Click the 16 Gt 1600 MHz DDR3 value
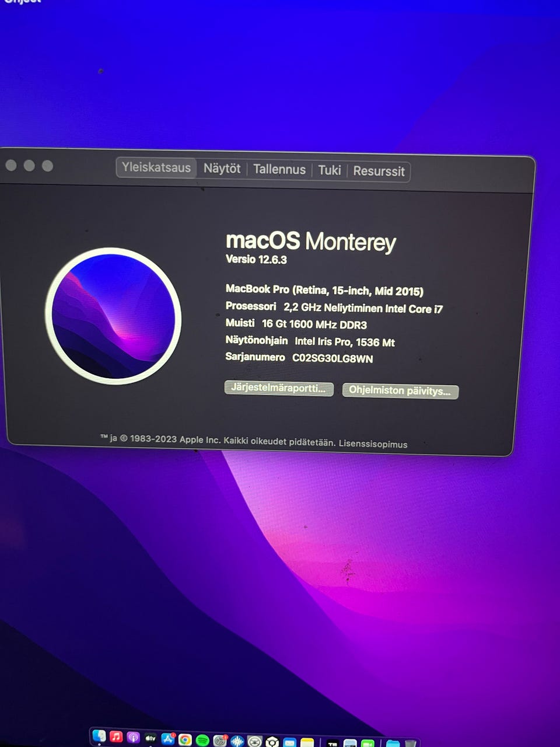560x747 pixels. (314, 324)
